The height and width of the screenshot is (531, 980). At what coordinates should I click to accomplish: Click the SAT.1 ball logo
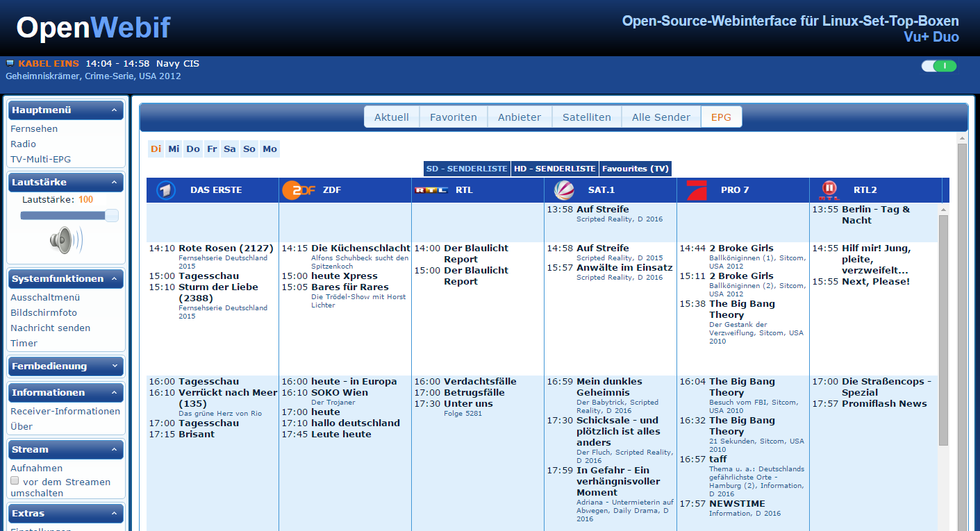564,190
